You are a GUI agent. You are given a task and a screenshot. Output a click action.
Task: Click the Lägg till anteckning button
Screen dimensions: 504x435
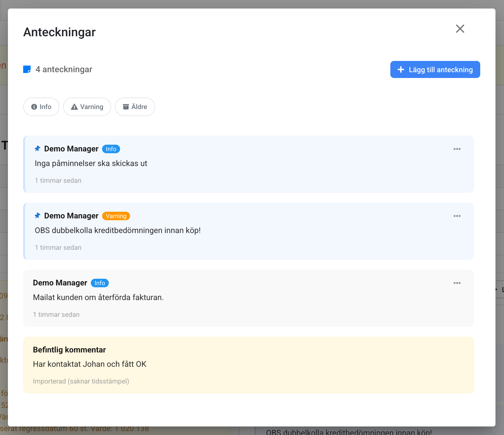click(x=435, y=69)
